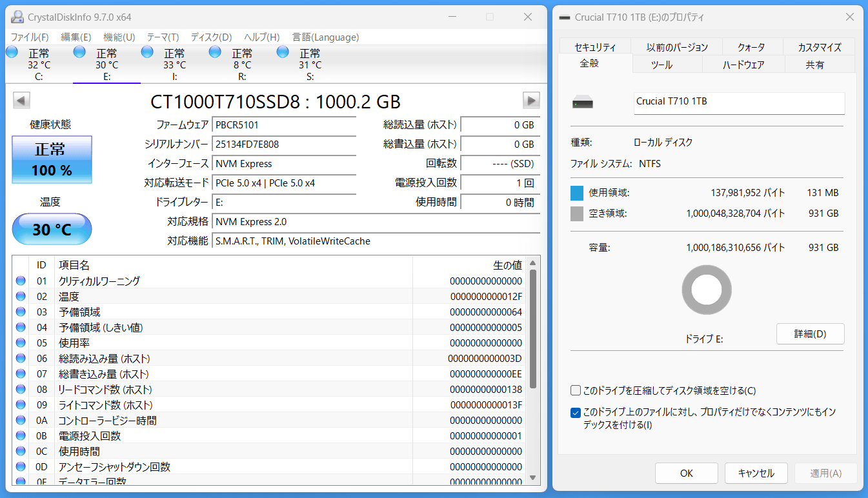Click status orb for ID 03 予備領域
This screenshot has height=498, width=868.
(21, 312)
